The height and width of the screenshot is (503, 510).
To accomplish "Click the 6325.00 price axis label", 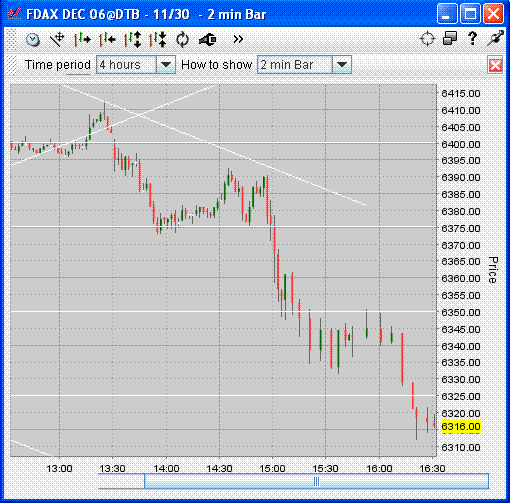I will click(461, 396).
